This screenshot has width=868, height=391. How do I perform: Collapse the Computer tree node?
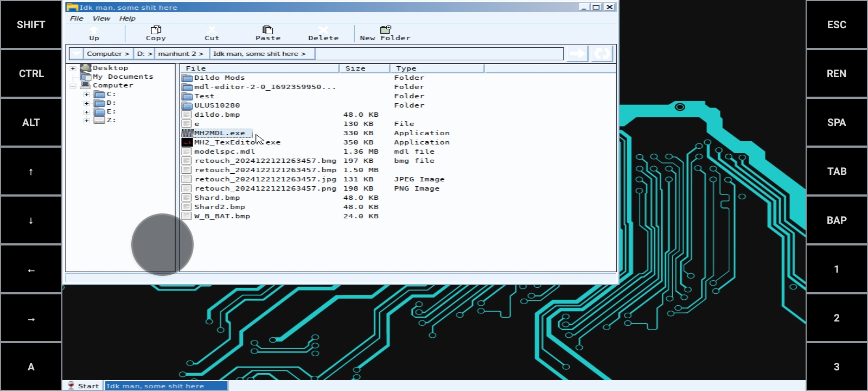(x=73, y=86)
